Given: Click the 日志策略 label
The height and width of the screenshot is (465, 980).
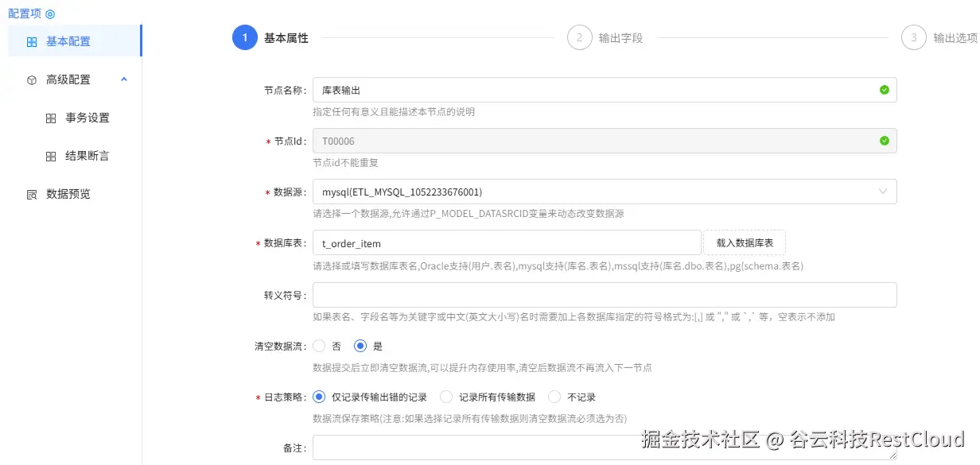Looking at the screenshot, I should click(x=286, y=397).
